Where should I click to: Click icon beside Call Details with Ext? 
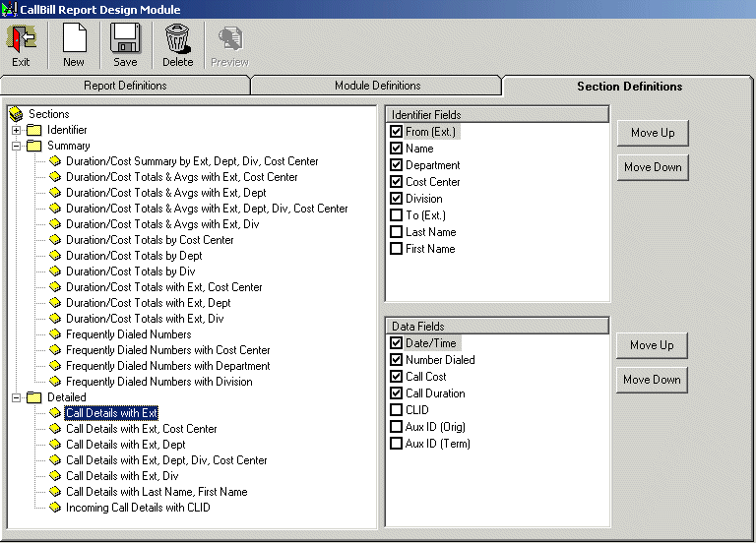click(x=55, y=413)
